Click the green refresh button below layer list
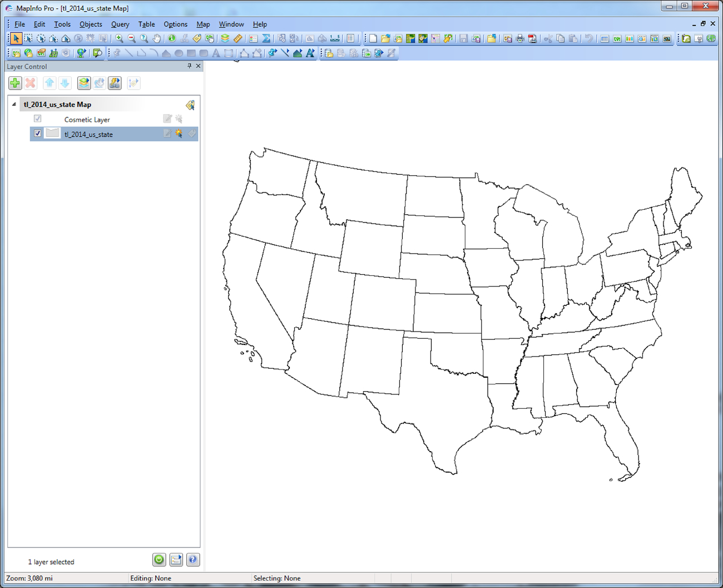Screen dimensions: 723x588 tap(159, 560)
